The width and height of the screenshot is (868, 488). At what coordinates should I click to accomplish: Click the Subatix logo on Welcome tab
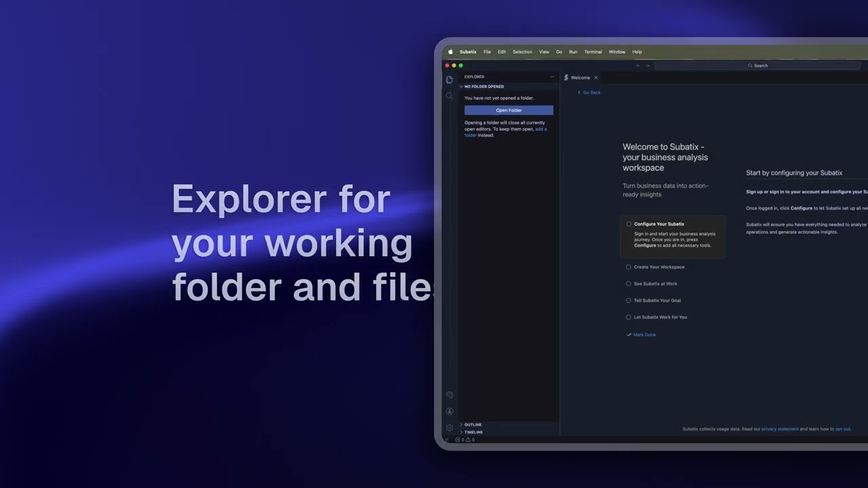[x=566, y=77]
